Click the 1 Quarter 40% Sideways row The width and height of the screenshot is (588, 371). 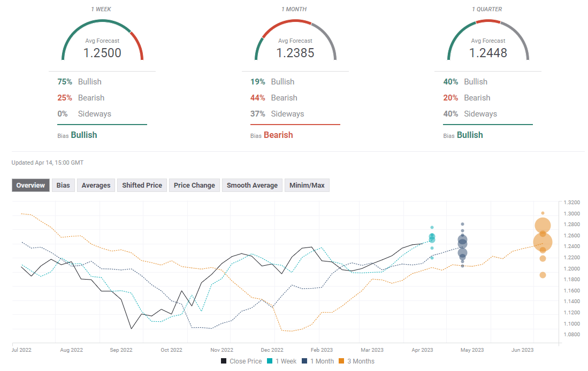click(x=470, y=114)
